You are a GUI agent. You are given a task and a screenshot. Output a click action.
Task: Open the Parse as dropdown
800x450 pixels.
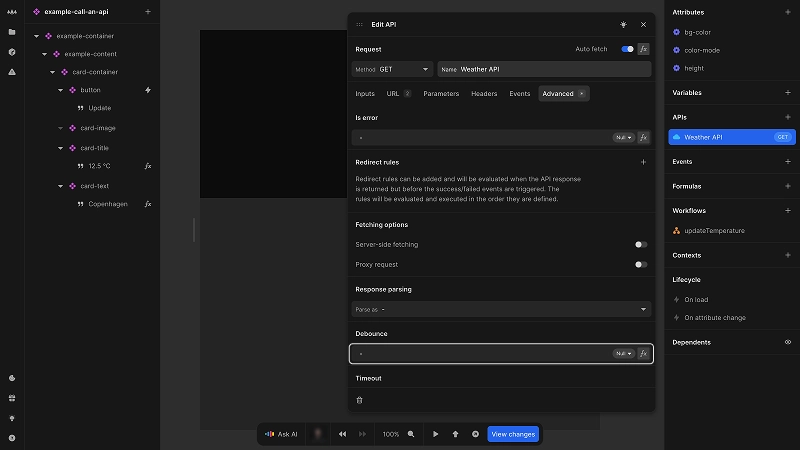[501, 309]
